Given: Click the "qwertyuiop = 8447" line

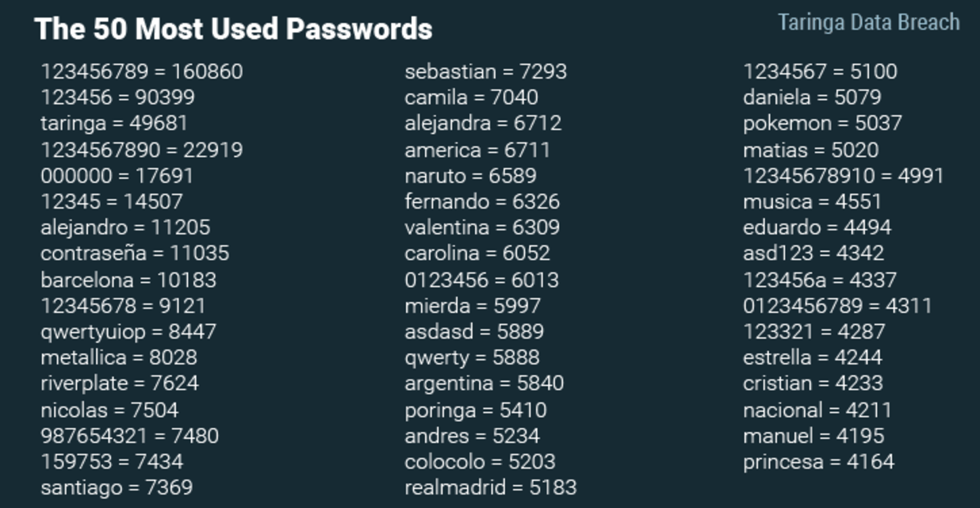Looking at the screenshot, I should pyautogui.click(x=128, y=331).
